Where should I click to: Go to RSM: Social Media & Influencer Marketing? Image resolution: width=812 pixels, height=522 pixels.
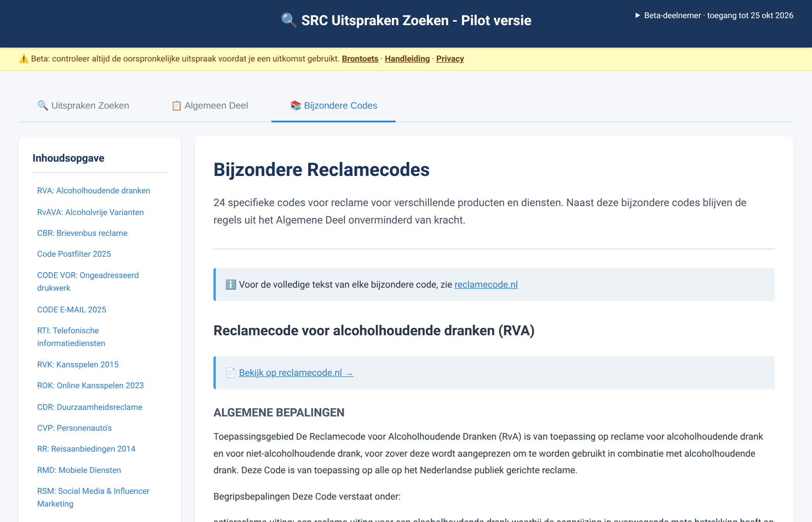[93, 497]
